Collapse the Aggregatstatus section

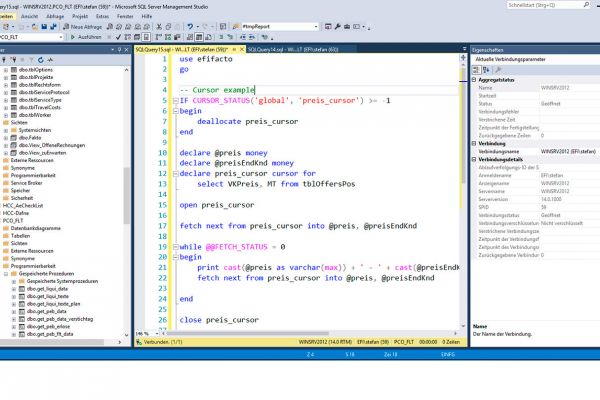point(474,80)
